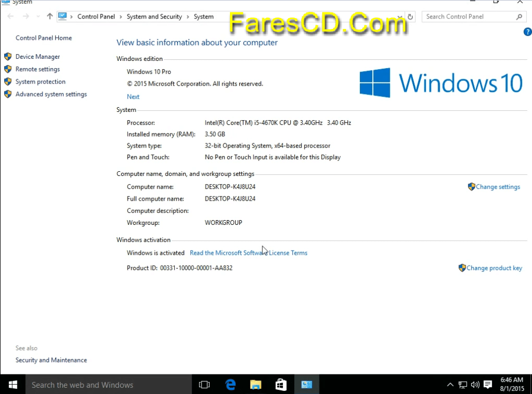Expand chevron after Control Panel breadcrumb

pyautogui.click(x=121, y=17)
